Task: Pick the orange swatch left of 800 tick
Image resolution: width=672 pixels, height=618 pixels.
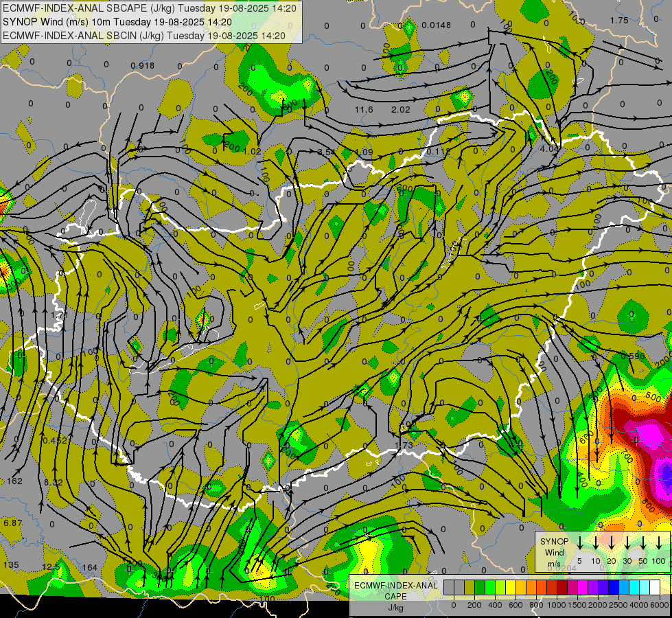Action: (x=531, y=588)
